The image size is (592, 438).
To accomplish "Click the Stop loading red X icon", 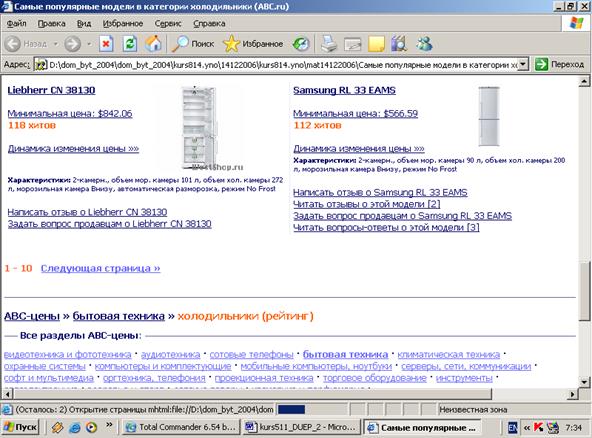I will tap(106, 44).
